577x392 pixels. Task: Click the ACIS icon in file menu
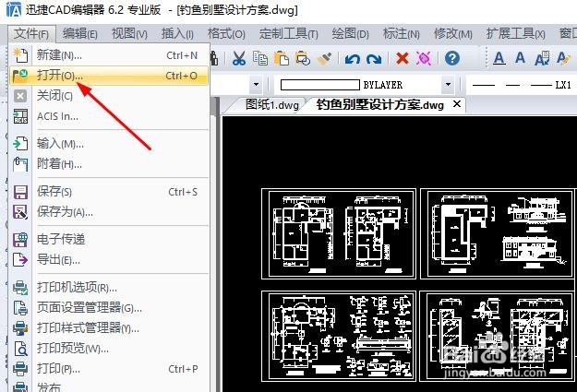pyautogui.click(x=20, y=116)
